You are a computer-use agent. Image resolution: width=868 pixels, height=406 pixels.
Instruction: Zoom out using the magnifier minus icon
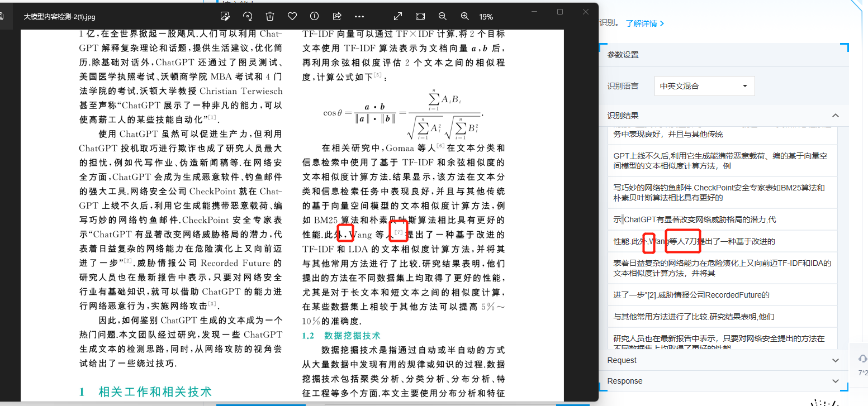coord(443,16)
